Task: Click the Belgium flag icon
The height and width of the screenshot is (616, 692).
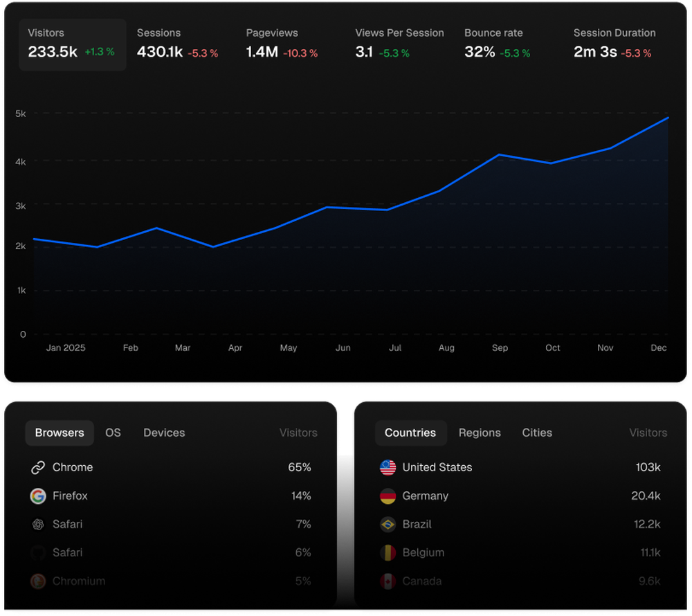Action: pyautogui.click(x=388, y=552)
